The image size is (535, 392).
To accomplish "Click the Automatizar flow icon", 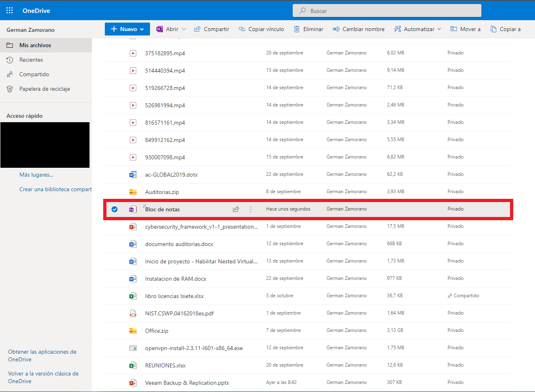I will click(398, 29).
